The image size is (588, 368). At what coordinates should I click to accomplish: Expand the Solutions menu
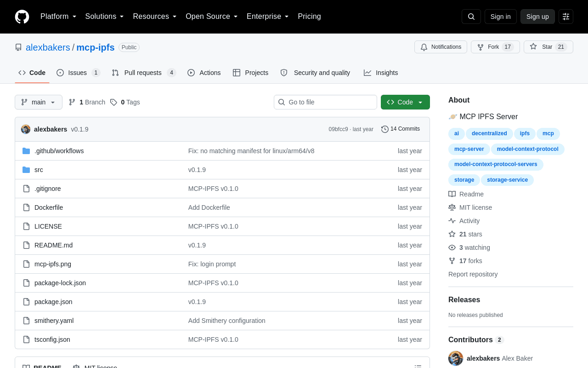105,17
